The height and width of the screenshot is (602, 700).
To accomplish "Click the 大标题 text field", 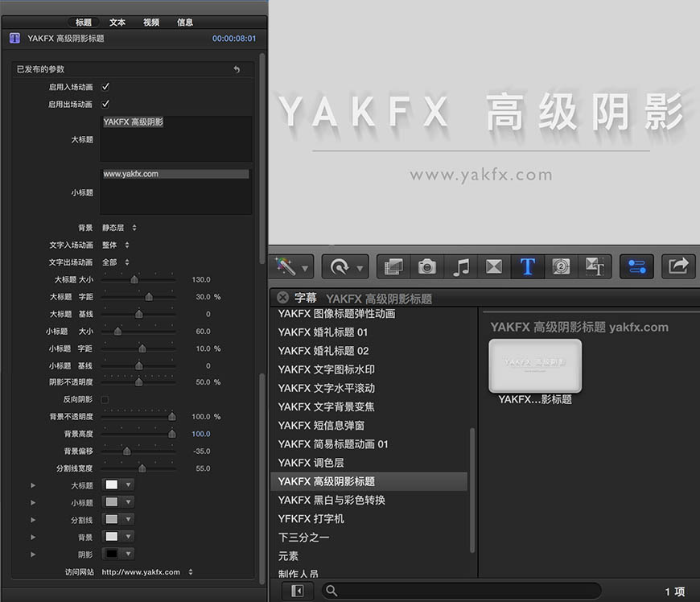I will click(176, 139).
